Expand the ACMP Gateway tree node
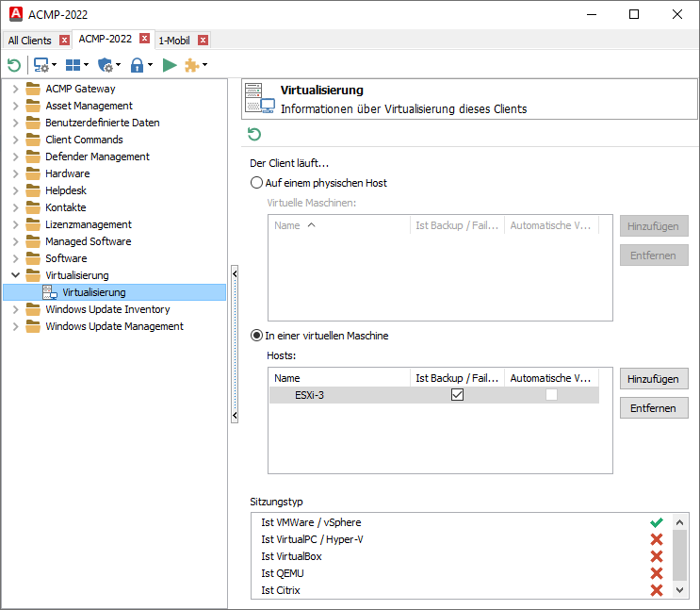Image resolution: width=700 pixels, height=610 pixels. pos(16,89)
